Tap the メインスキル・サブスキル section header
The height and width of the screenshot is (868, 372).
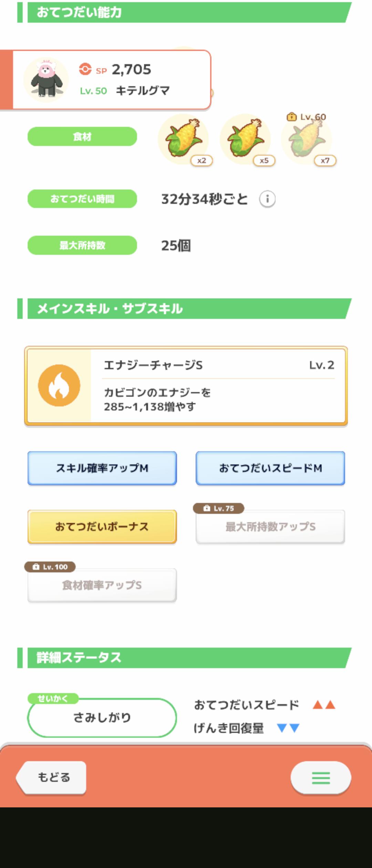click(x=186, y=309)
